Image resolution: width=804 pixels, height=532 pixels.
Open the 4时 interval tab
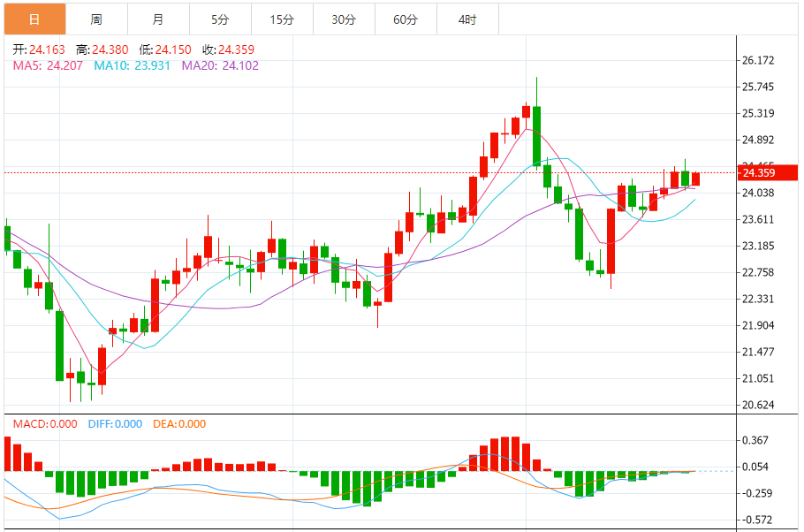[x=467, y=19]
